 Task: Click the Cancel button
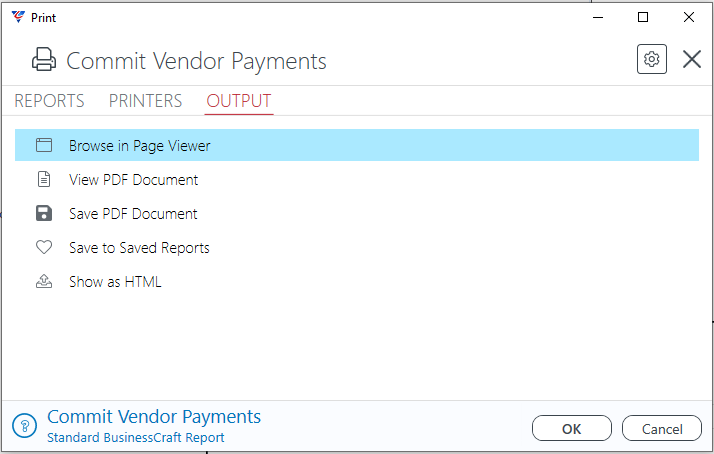coord(662,428)
